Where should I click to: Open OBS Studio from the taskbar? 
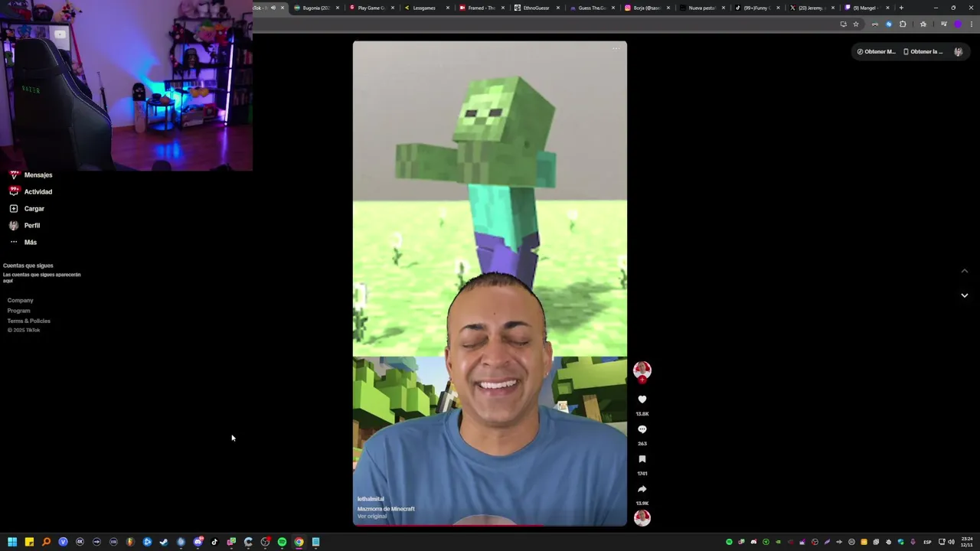tap(265, 542)
